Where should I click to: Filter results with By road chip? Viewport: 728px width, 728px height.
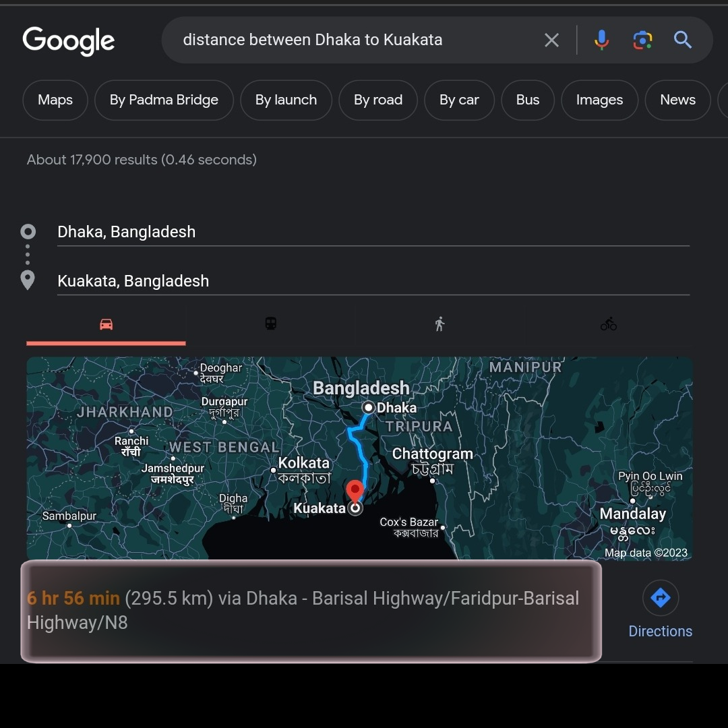pos(378,100)
